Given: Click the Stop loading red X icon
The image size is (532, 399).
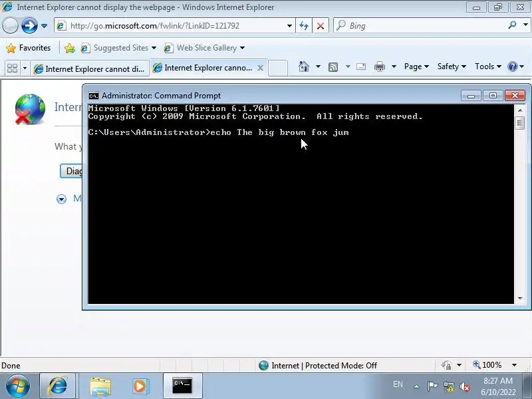Looking at the screenshot, I should 321,26.
